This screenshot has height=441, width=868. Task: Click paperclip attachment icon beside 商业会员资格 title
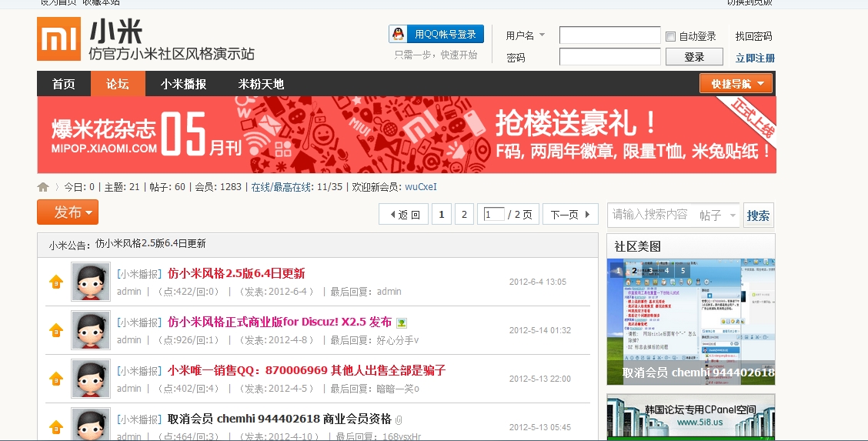399,420
